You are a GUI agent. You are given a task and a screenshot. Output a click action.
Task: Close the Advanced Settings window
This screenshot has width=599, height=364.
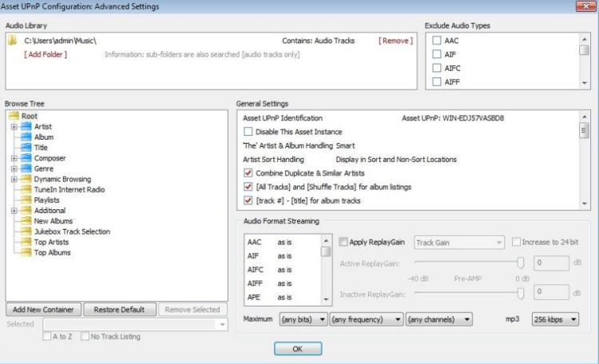pos(585,6)
